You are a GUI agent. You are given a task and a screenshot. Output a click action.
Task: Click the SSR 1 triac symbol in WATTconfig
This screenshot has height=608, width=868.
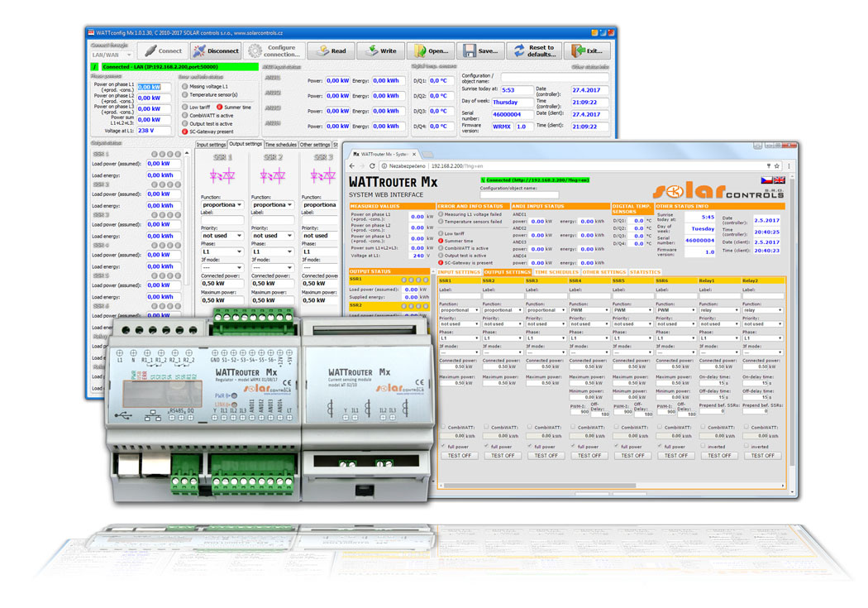(x=222, y=176)
